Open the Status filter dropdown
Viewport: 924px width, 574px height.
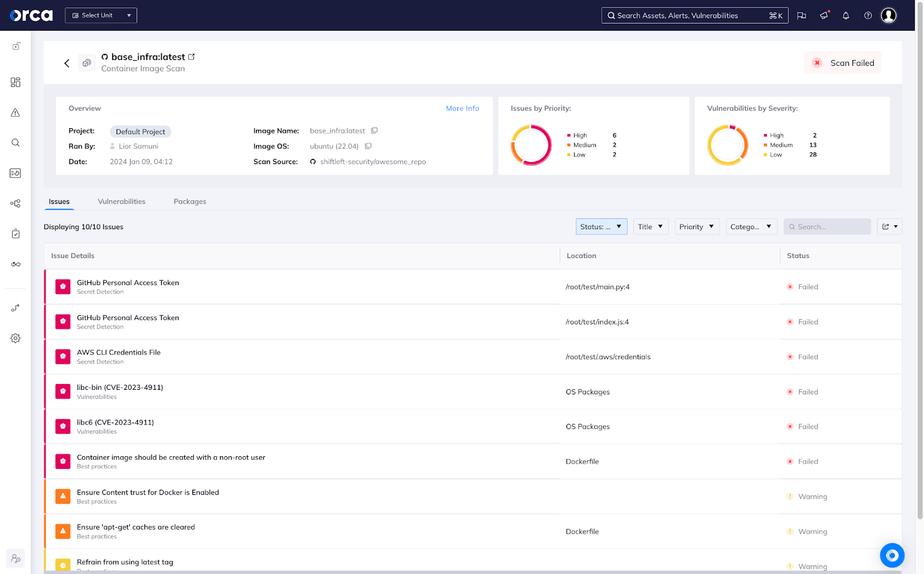coord(601,226)
